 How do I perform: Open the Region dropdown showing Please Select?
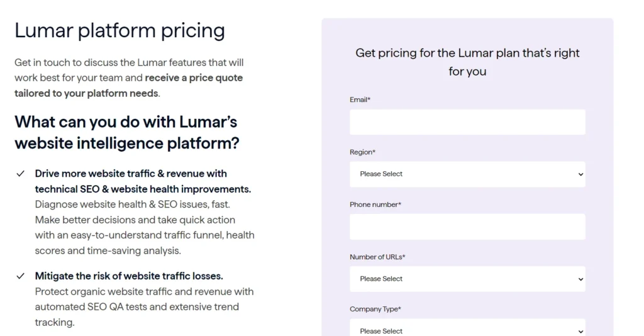pyautogui.click(x=467, y=174)
